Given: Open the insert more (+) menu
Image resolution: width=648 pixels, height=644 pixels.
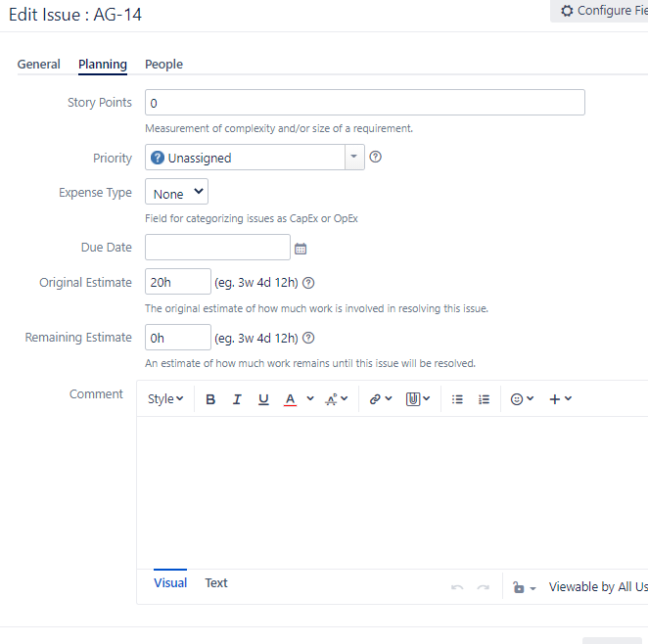Looking at the screenshot, I should coord(560,399).
